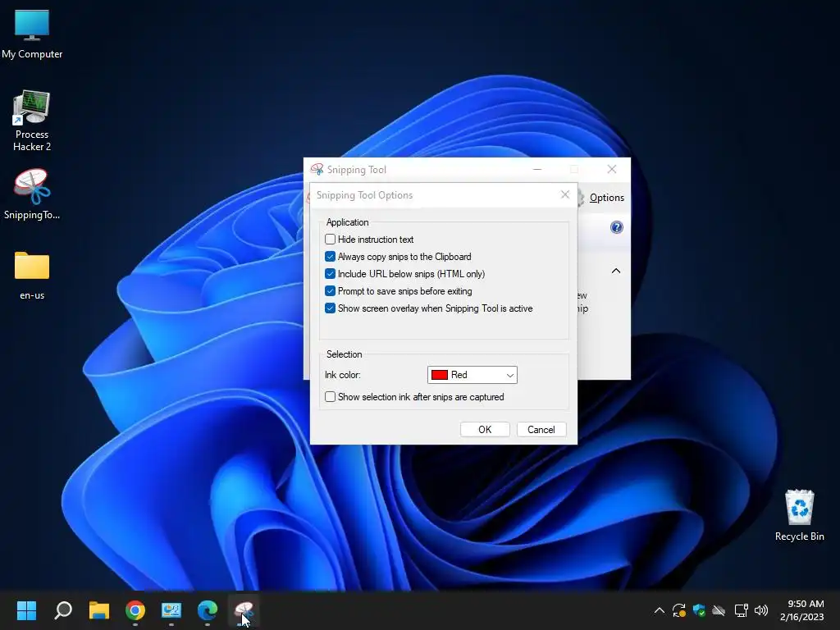Click the OneDrive cloud tray icon
This screenshot has width=840, height=630.
pos(719,610)
